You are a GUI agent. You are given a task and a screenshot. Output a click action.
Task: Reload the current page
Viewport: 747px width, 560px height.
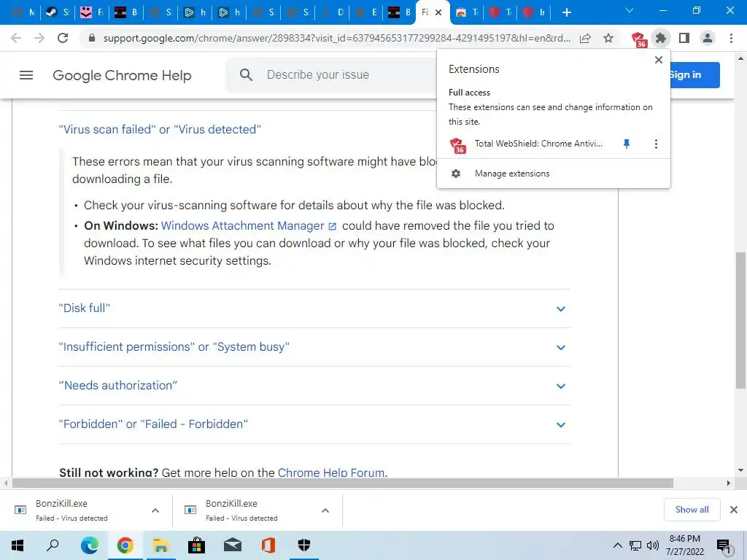(x=63, y=38)
